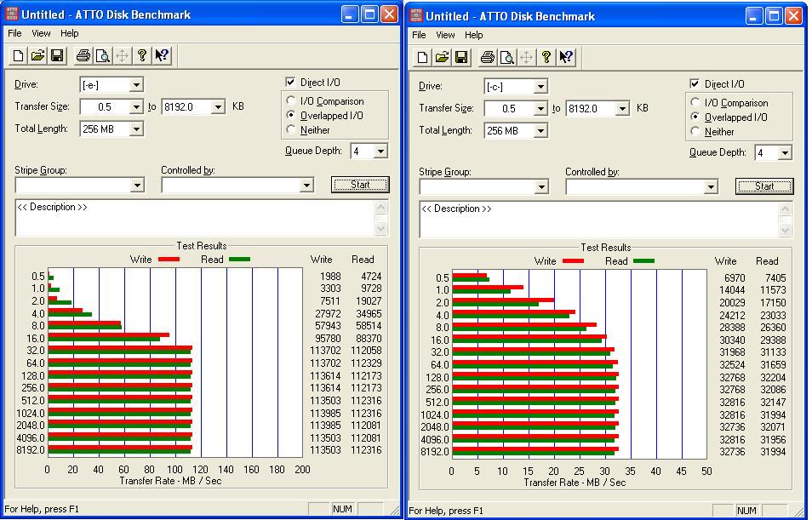Select Neither radio in the right window
The height and width of the screenshot is (520, 812).
(x=695, y=131)
